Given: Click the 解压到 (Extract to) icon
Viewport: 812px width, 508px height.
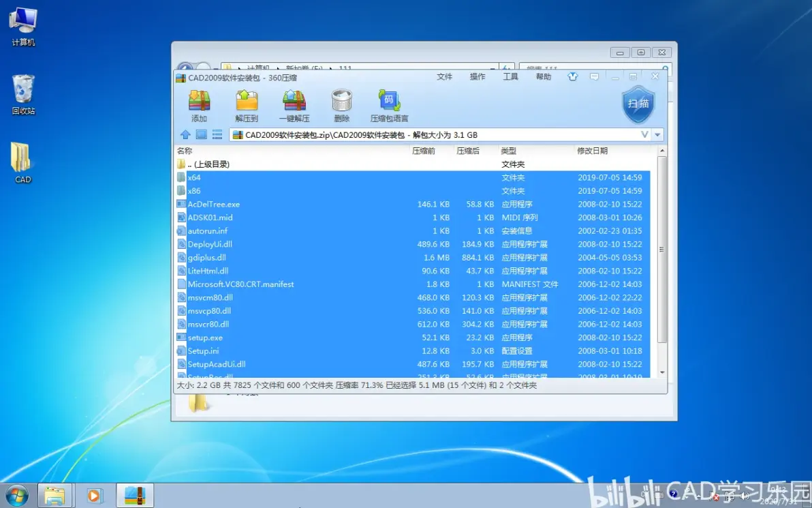Looking at the screenshot, I should tap(247, 106).
